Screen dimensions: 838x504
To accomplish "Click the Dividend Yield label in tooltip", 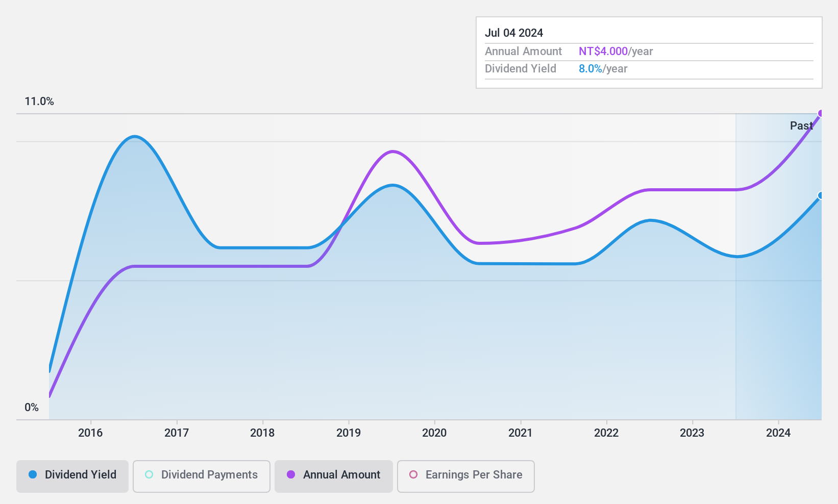I will coord(521,69).
